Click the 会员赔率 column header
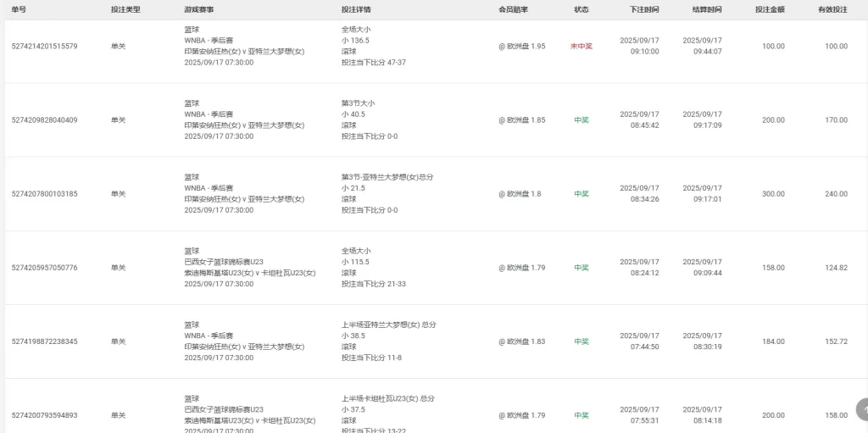This screenshot has height=433, width=868. pos(513,9)
